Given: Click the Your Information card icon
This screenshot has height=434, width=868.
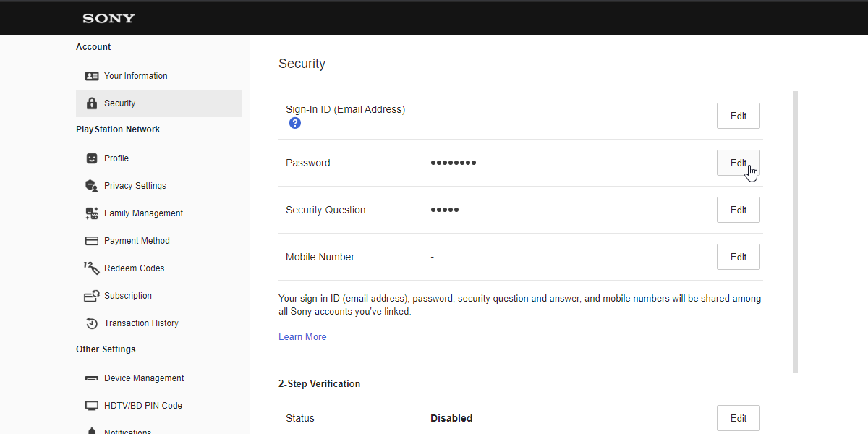Looking at the screenshot, I should 92,76.
